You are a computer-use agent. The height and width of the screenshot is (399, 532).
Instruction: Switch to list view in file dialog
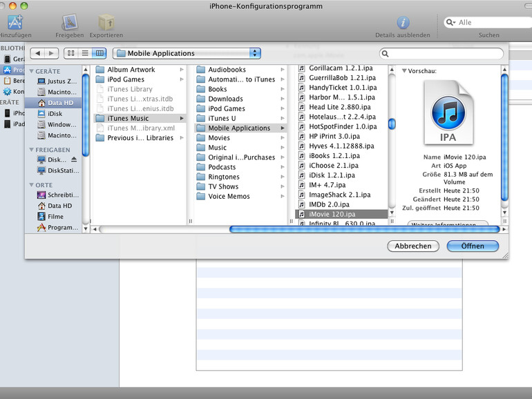pos(85,53)
